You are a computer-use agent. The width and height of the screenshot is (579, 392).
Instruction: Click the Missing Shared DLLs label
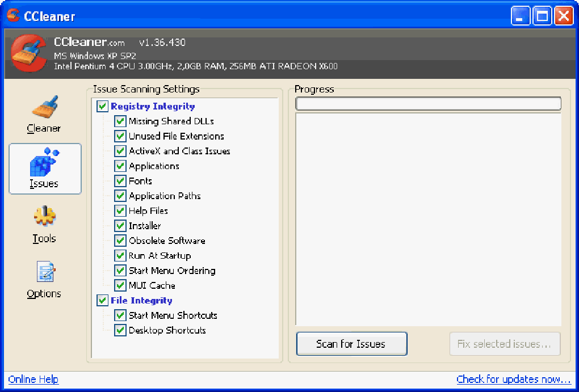click(171, 121)
